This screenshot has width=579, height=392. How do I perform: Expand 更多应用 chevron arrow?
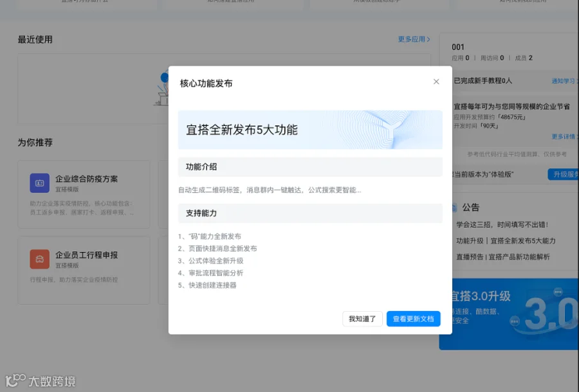428,39
